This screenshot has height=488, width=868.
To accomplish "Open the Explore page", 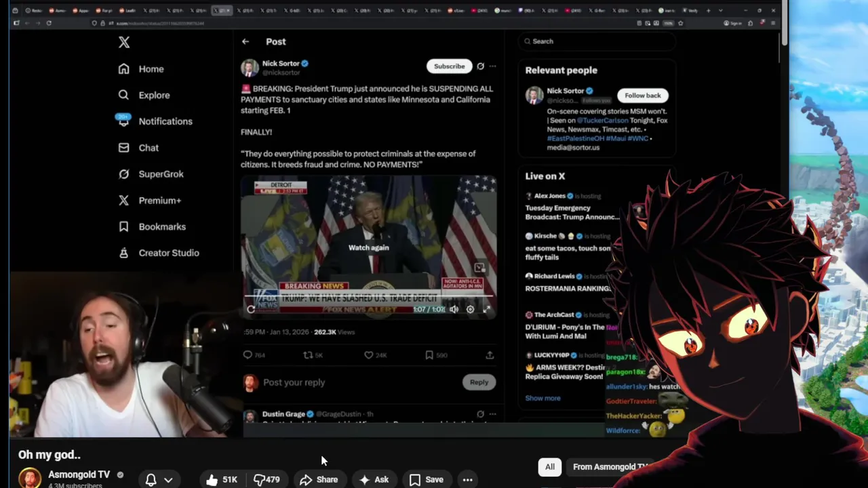I will click(144, 96).
